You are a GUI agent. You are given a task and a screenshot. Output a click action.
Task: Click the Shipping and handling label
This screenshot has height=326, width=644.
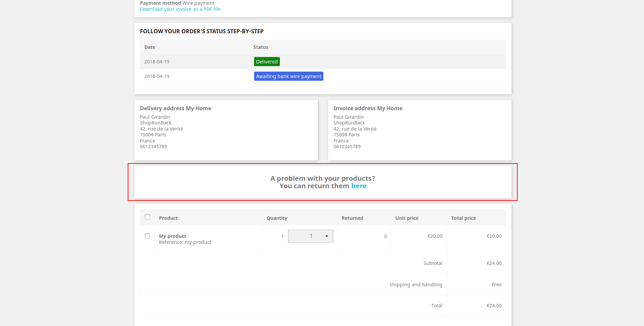416,285
